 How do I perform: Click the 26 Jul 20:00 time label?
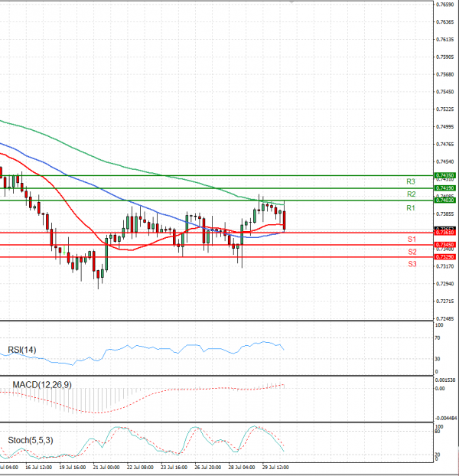point(208,468)
